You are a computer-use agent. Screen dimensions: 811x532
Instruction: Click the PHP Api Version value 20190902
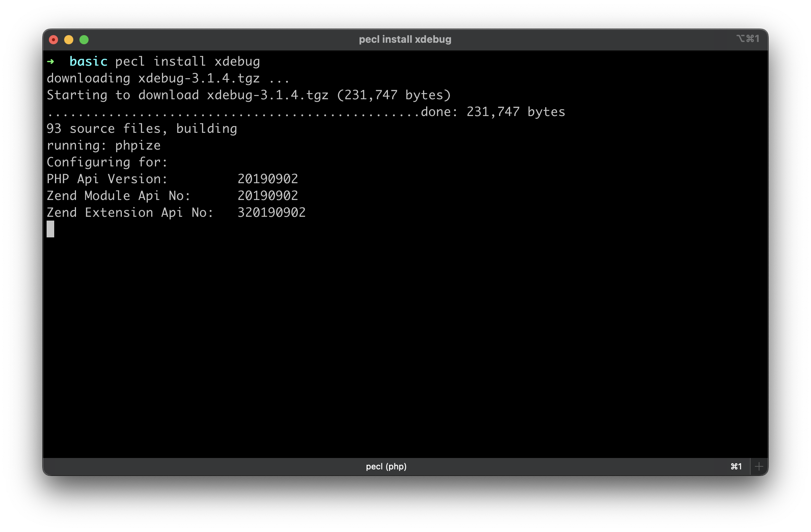pyautogui.click(x=268, y=179)
